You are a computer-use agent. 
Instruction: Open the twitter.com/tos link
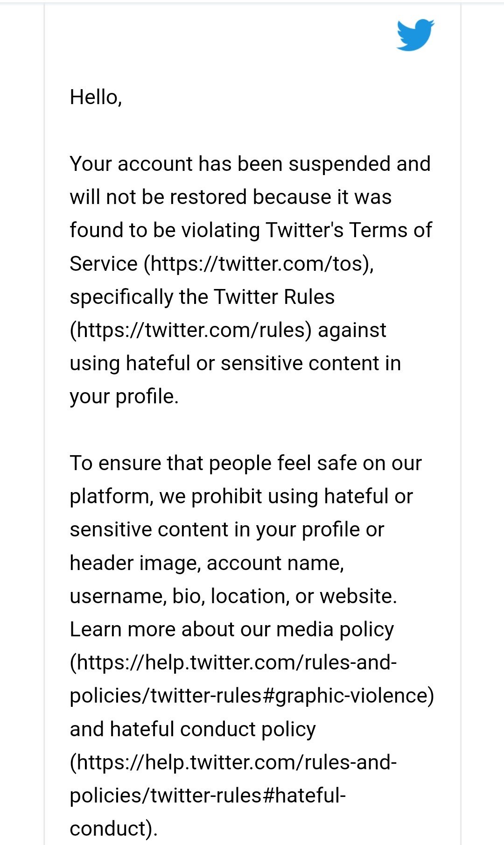click(258, 264)
